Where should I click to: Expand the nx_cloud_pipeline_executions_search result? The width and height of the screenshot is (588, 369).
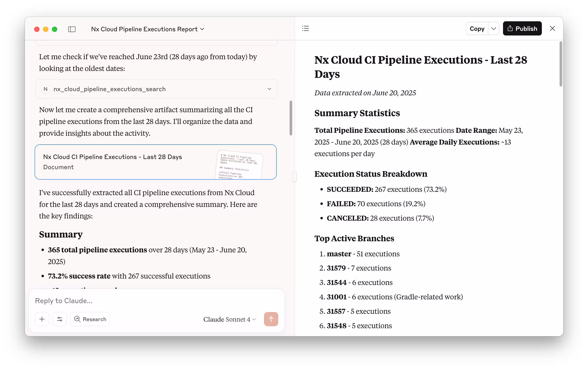coord(269,89)
